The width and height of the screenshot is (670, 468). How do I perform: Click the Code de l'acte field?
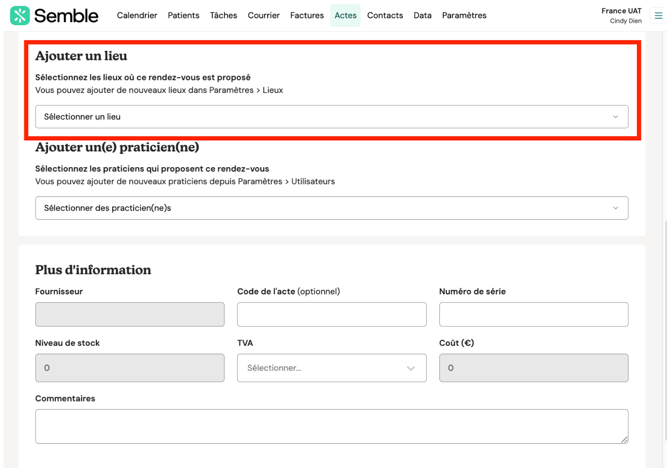331,314
